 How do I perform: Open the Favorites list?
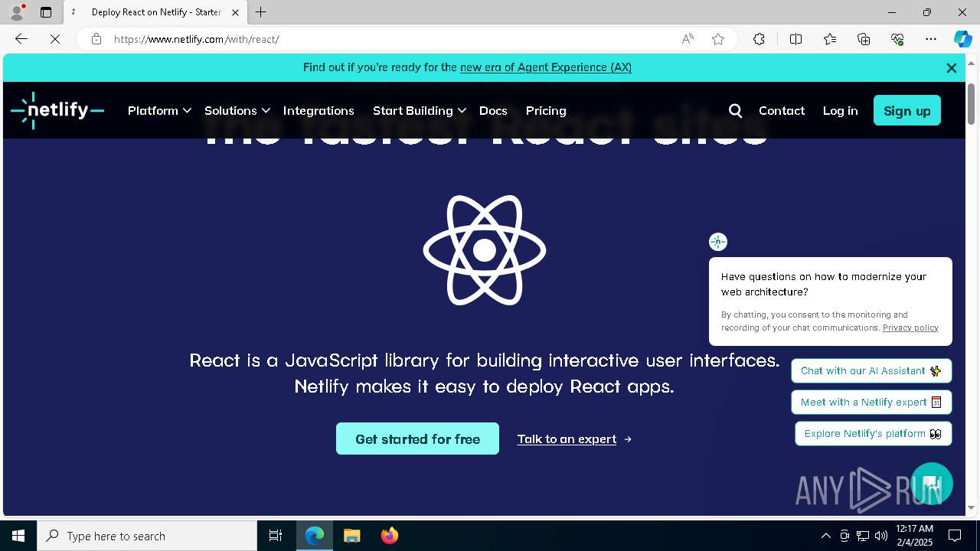click(830, 39)
